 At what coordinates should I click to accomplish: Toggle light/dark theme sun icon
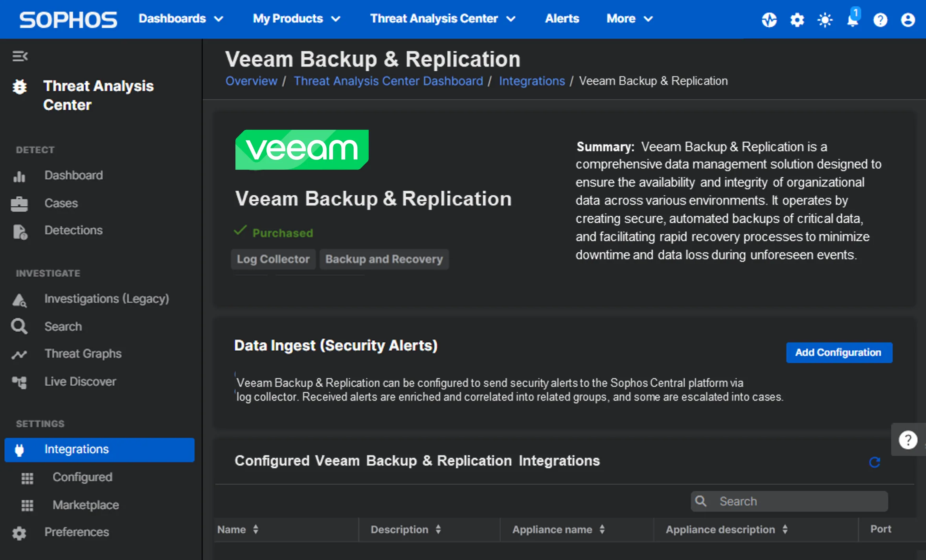click(825, 19)
